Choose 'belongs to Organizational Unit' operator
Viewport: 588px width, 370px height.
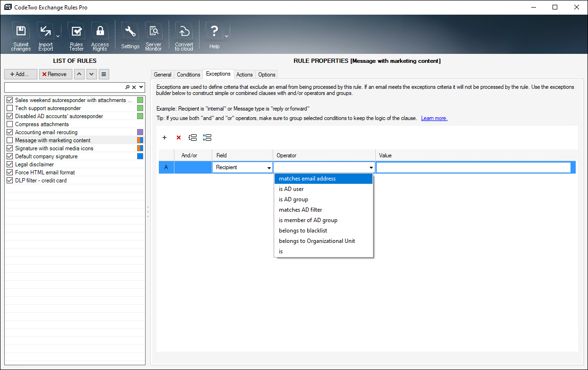324,241
